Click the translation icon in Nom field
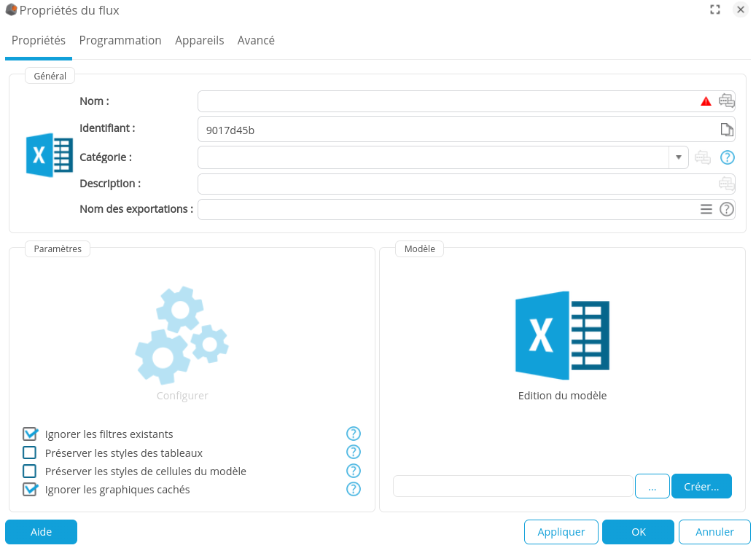The width and height of the screenshot is (756, 548). pyautogui.click(x=726, y=101)
